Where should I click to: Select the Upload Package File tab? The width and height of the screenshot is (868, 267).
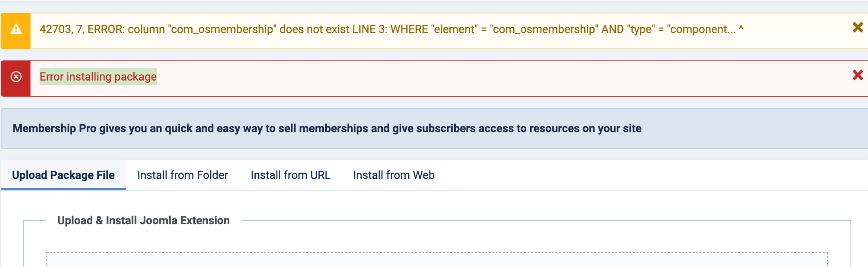[63, 175]
